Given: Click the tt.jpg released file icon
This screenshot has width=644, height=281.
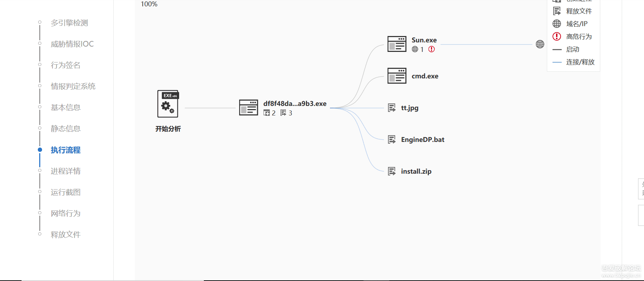Looking at the screenshot, I should click(x=392, y=108).
